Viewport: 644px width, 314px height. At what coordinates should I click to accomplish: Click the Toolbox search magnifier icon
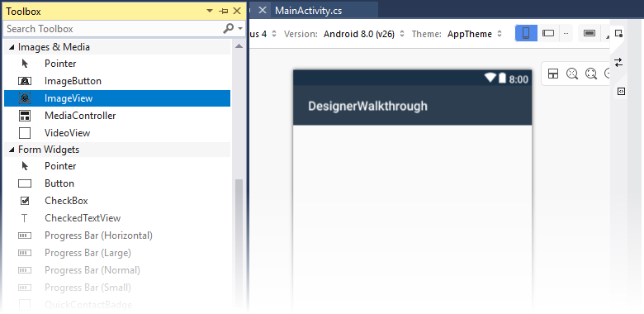point(228,28)
